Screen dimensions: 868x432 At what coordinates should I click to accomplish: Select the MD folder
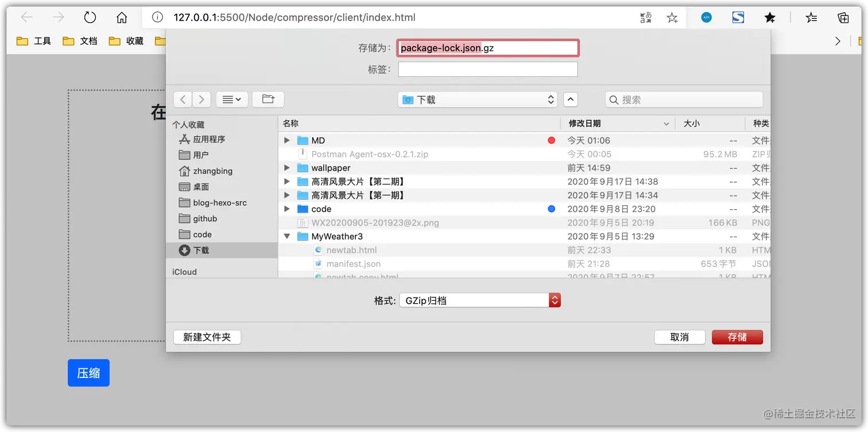point(318,140)
